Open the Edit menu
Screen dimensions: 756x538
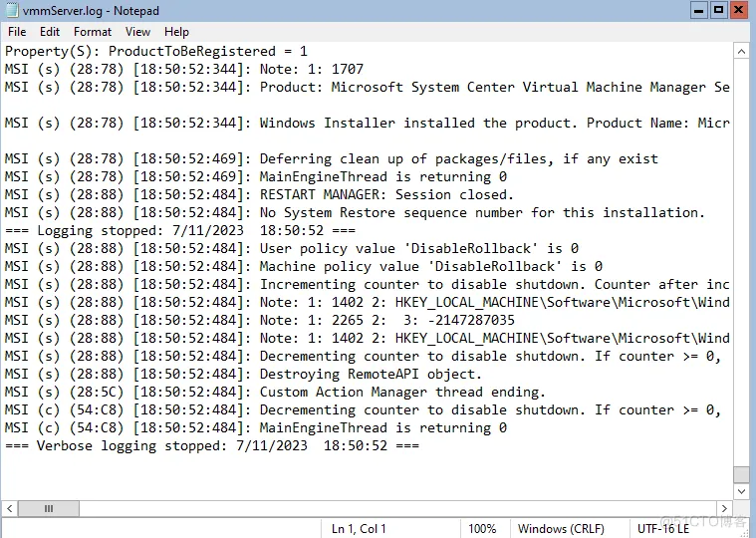50,32
